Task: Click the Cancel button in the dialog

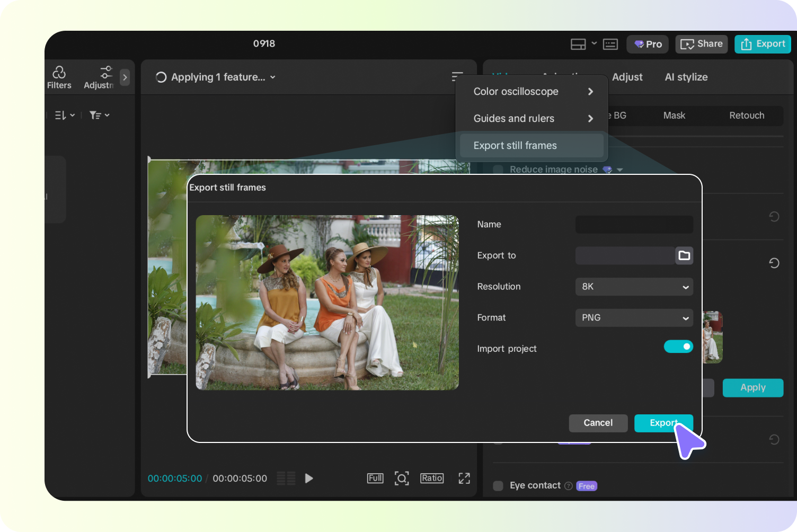Action: 598,423
